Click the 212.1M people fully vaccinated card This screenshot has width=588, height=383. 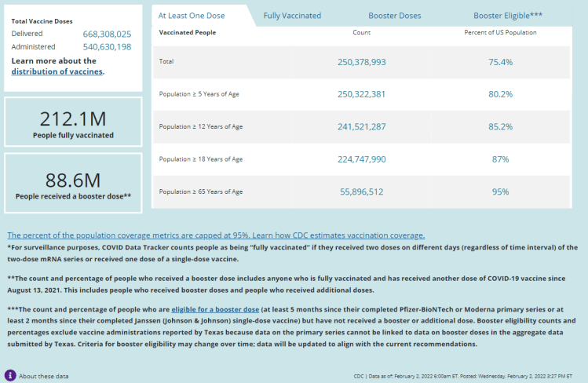pyautogui.click(x=73, y=122)
